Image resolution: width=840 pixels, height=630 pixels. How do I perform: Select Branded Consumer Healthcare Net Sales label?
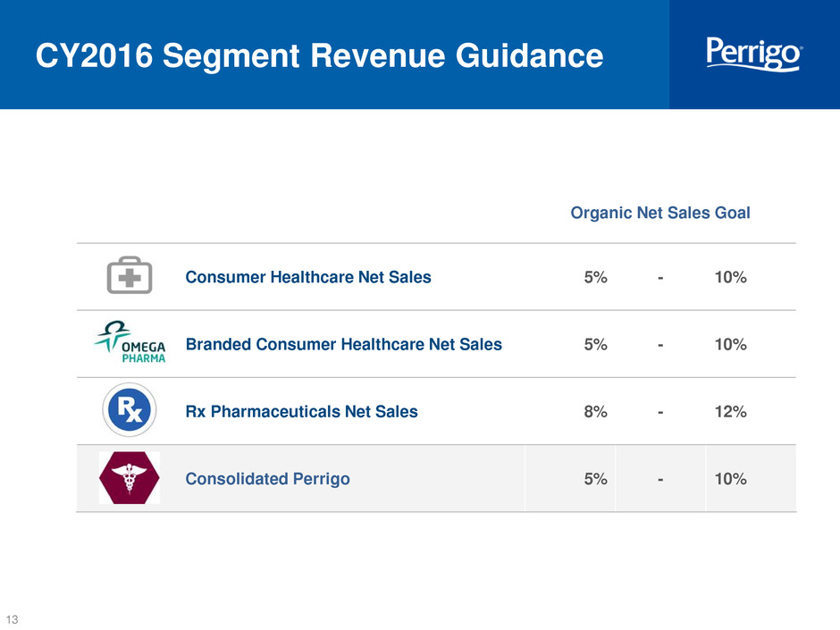click(343, 344)
